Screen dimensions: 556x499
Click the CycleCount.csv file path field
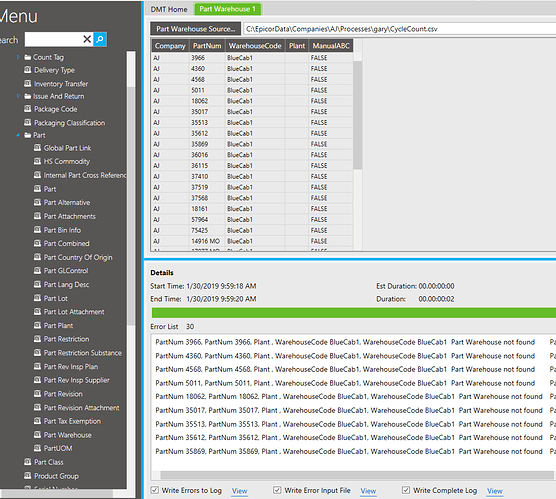(x=399, y=29)
